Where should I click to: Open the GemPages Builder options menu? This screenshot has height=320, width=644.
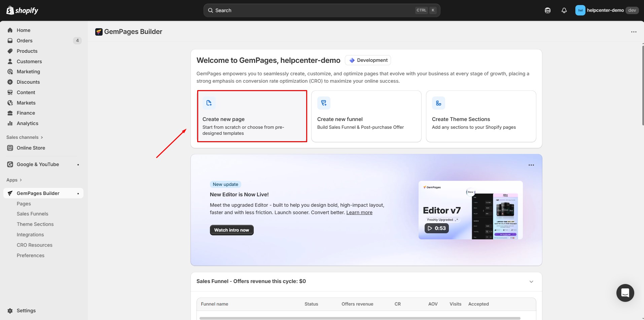(634, 32)
